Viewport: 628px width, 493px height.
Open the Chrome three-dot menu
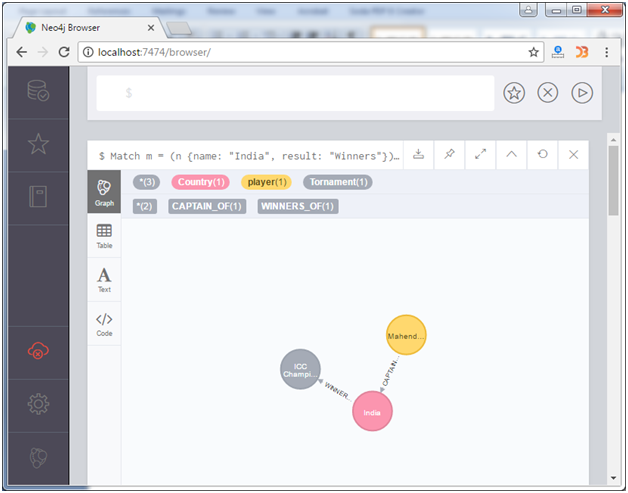pos(607,52)
